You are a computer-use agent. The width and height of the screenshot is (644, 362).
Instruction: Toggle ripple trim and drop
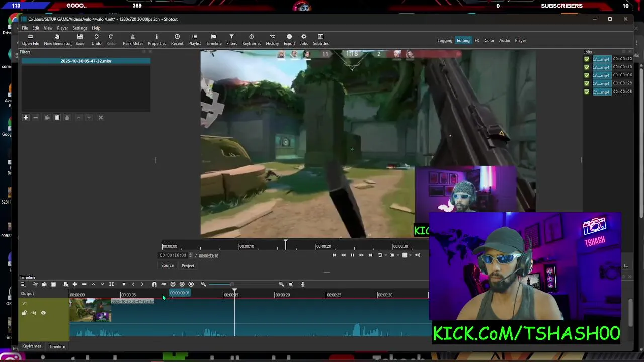point(173,284)
